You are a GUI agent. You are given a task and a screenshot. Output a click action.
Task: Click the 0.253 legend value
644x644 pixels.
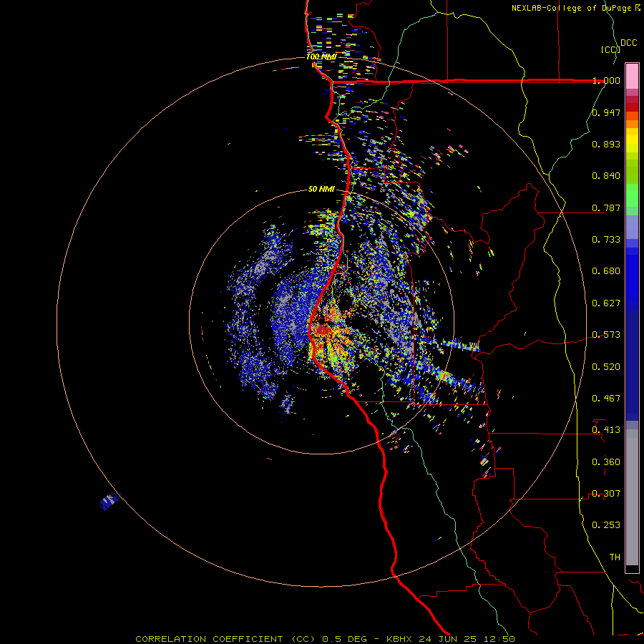point(606,525)
